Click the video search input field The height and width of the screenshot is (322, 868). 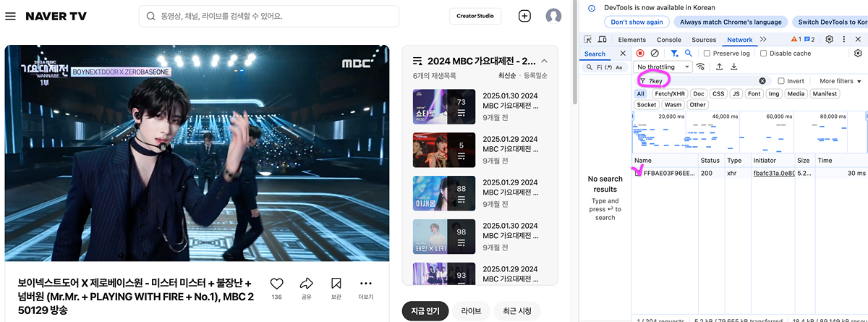(275, 16)
